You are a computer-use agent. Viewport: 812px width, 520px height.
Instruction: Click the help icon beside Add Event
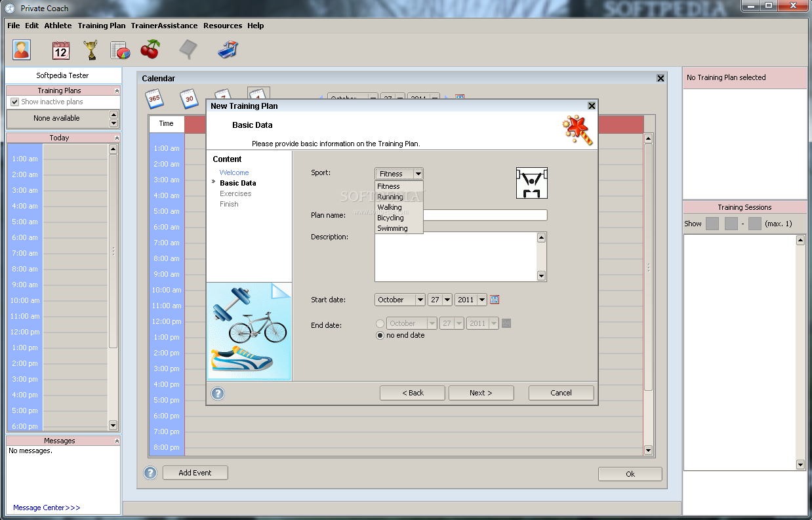150,473
